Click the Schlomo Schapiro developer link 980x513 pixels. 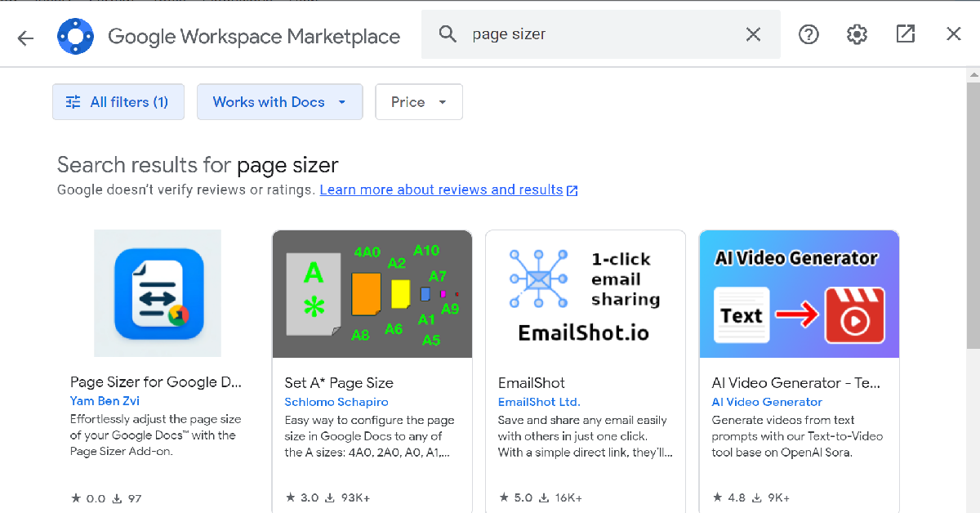click(336, 402)
